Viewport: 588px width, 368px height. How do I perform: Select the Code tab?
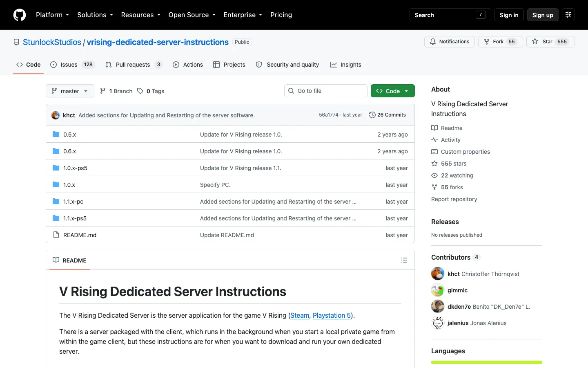pos(28,65)
